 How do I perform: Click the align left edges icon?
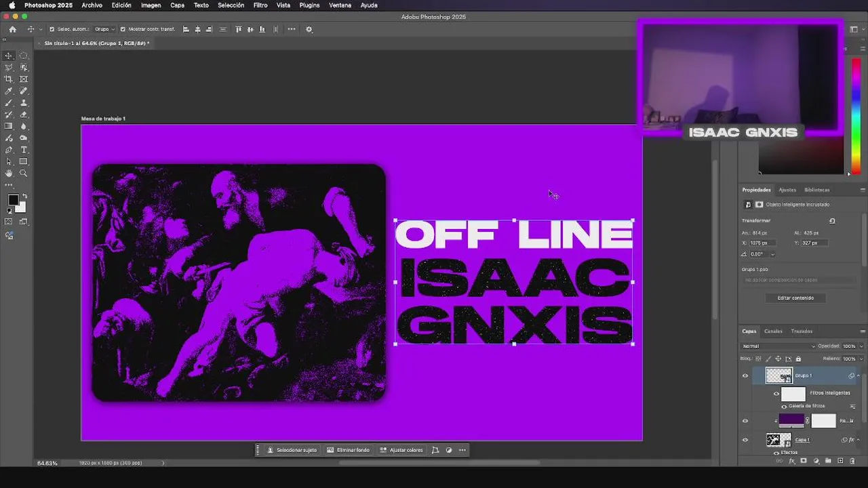[186, 29]
